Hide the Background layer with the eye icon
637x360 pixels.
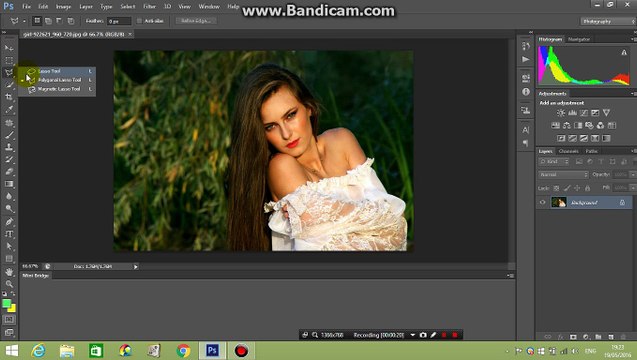tap(542, 202)
